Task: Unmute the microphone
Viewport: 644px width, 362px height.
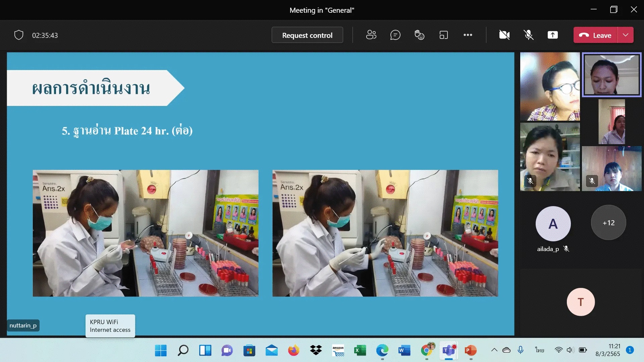Action: pyautogui.click(x=529, y=35)
